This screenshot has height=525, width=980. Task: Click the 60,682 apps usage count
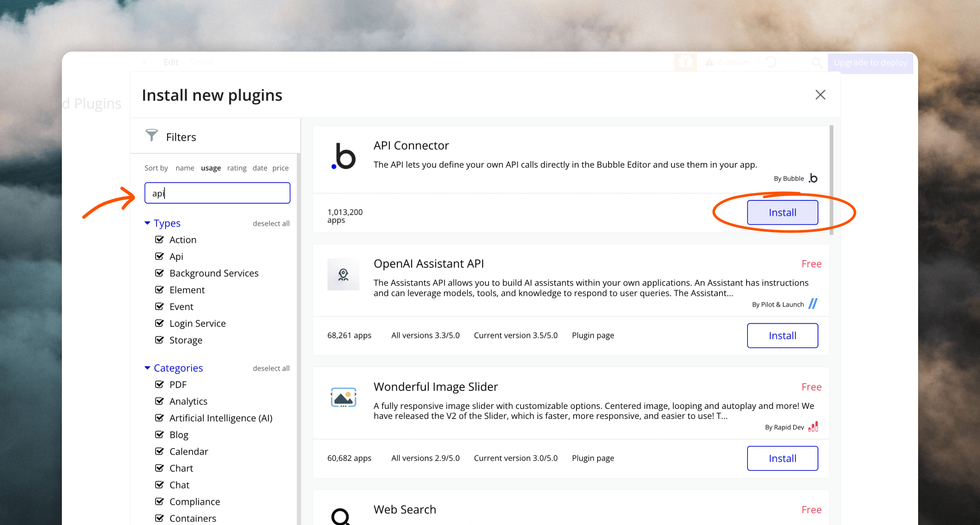[349, 458]
